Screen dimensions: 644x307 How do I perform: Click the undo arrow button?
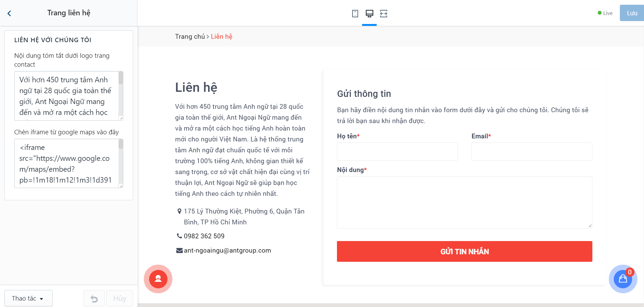94,299
